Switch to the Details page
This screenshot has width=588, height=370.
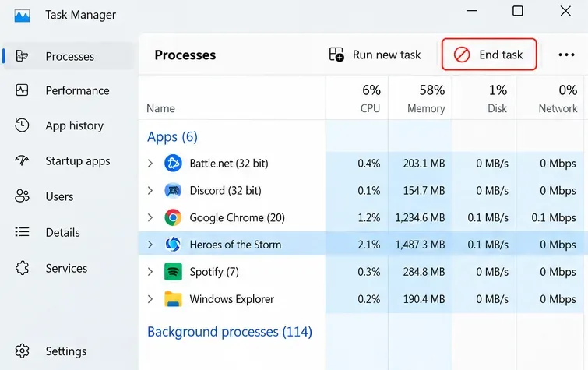pyautogui.click(x=62, y=232)
